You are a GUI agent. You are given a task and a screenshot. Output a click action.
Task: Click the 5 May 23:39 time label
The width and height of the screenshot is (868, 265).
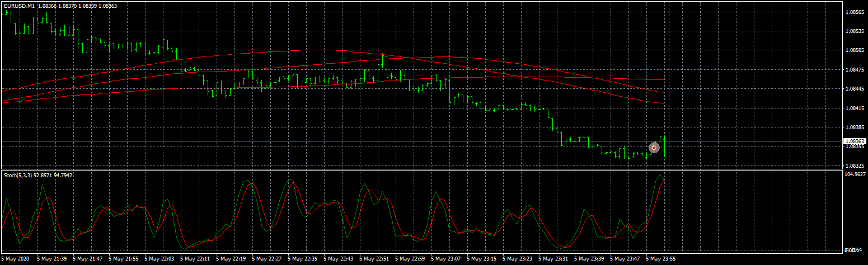click(589, 259)
